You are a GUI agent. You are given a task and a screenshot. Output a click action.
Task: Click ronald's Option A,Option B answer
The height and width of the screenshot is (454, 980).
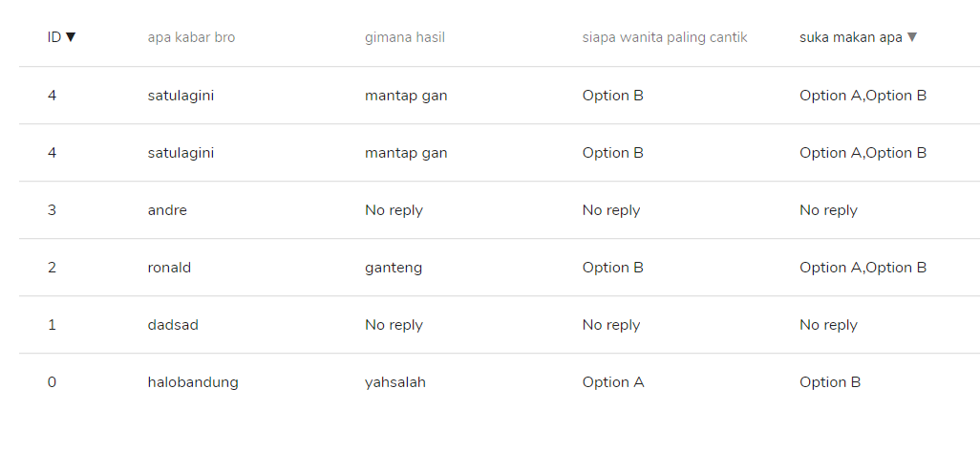coord(863,268)
